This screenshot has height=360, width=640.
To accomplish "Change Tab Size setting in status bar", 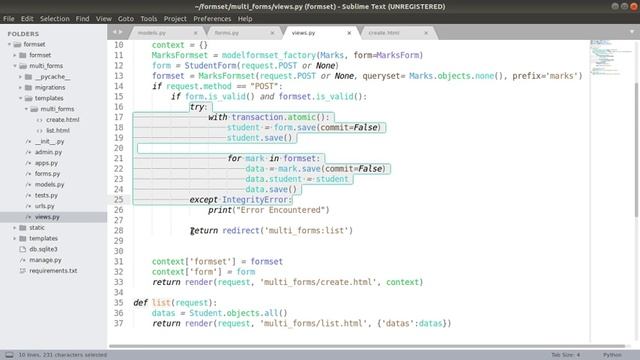I will (565, 355).
